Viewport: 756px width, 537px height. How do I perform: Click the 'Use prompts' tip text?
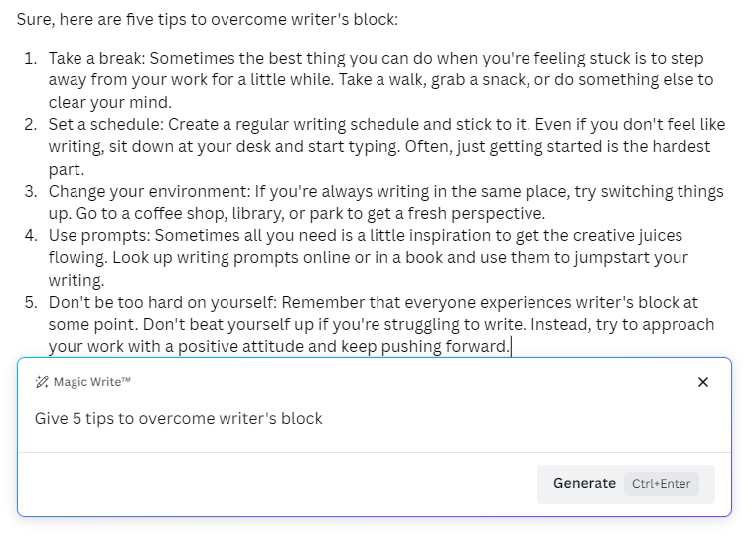point(98,235)
